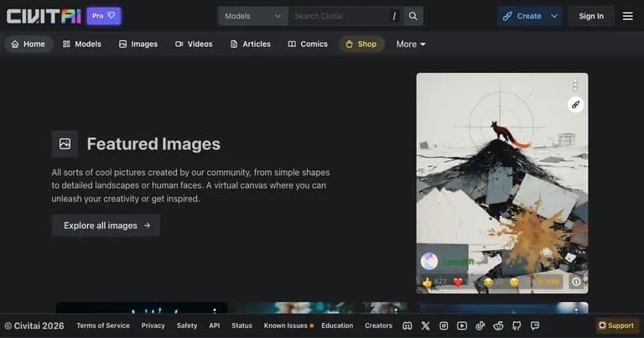This screenshot has height=338, width=644.
Task: Open the creator avatar on fox image
Action: point(429,261)
